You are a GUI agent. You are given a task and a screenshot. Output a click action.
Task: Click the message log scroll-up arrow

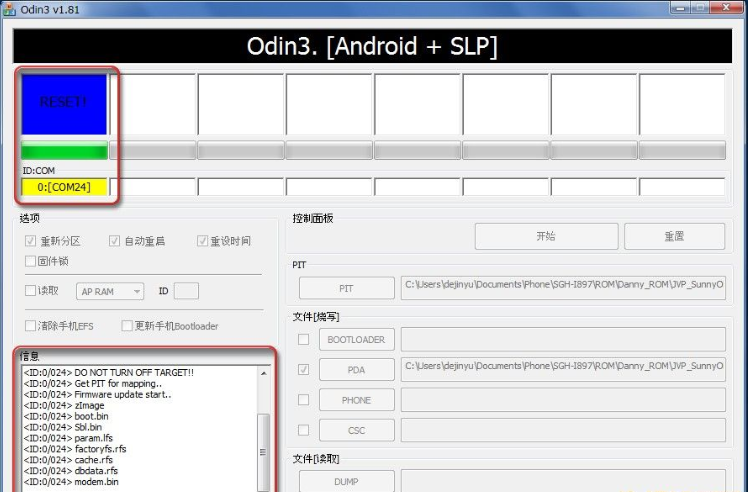pos(264,373)
